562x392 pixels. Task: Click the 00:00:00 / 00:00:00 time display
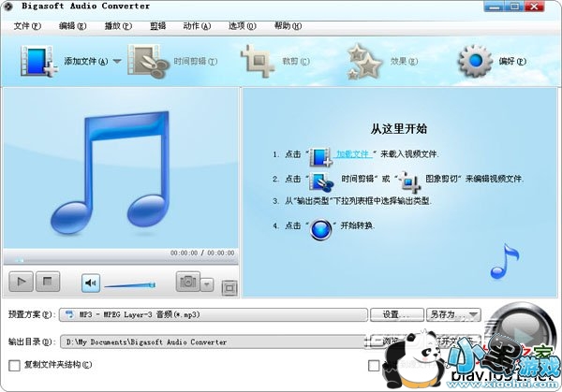(x=202, y=253)
